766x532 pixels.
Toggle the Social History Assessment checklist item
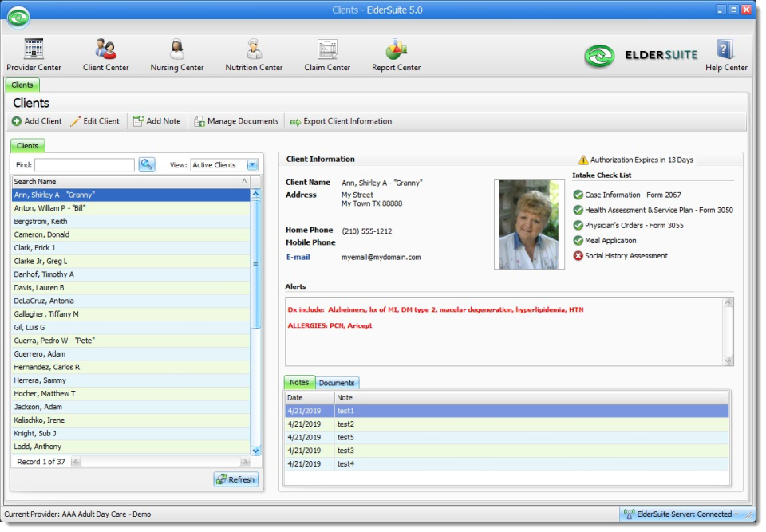(x=578, y=255)
